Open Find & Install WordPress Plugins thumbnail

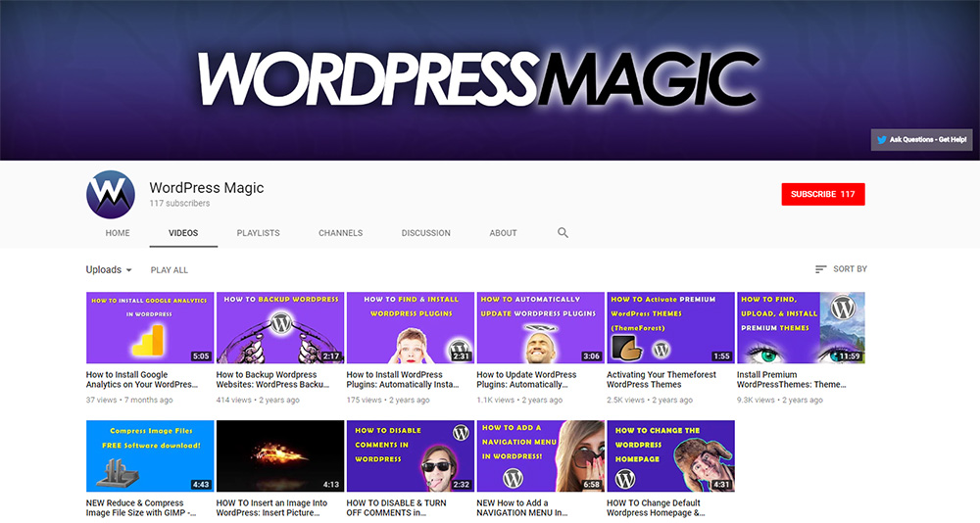pos(411,327)
